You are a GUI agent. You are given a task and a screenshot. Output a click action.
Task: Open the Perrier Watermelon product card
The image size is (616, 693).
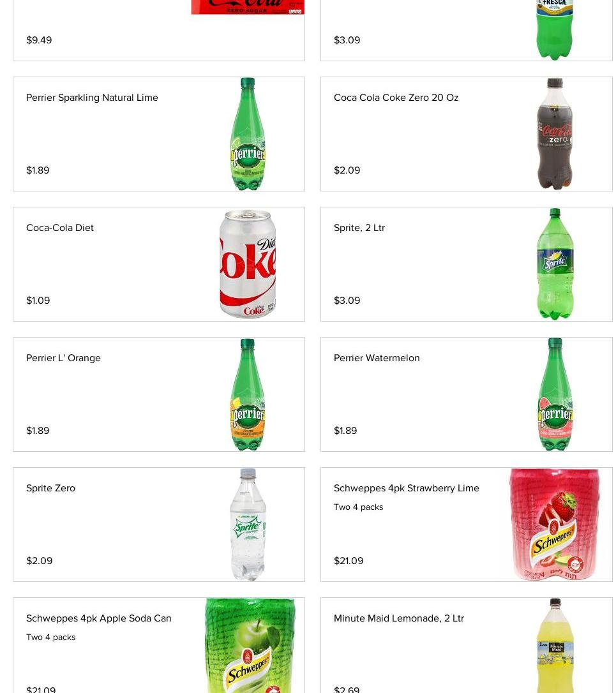(377, 358)
